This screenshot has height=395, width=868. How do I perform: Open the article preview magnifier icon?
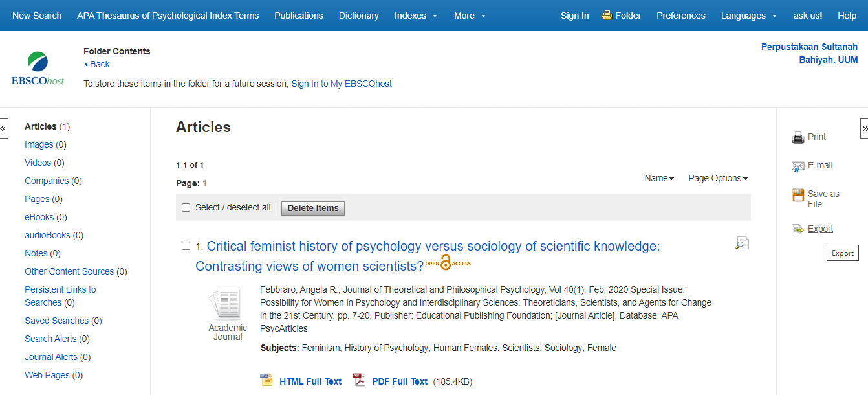pyautogui.click(x=742, y=243)
